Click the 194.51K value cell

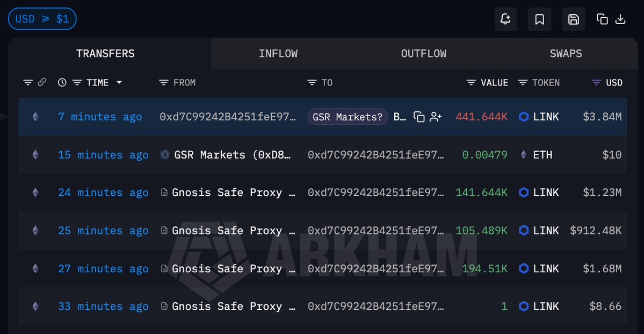click(484, 268)
